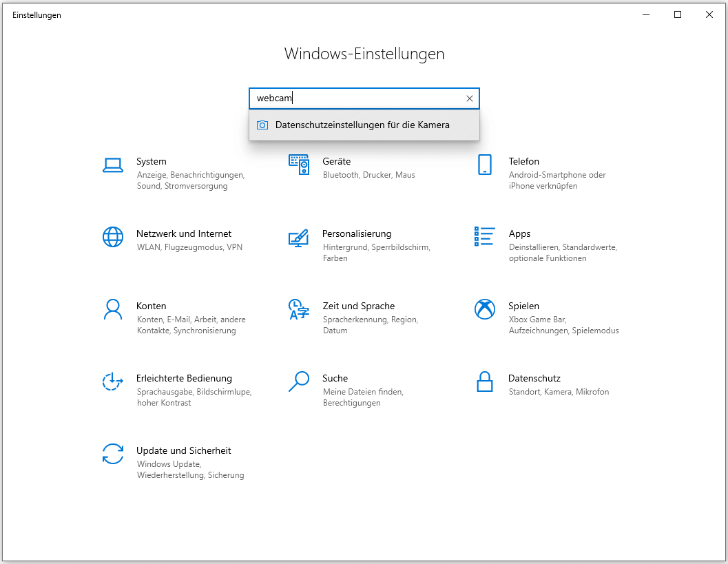Click 'Sprachausgabe, Bildschirmlupe, hoher Kontrast' description
728x564 pixels.
coord(194,398)
